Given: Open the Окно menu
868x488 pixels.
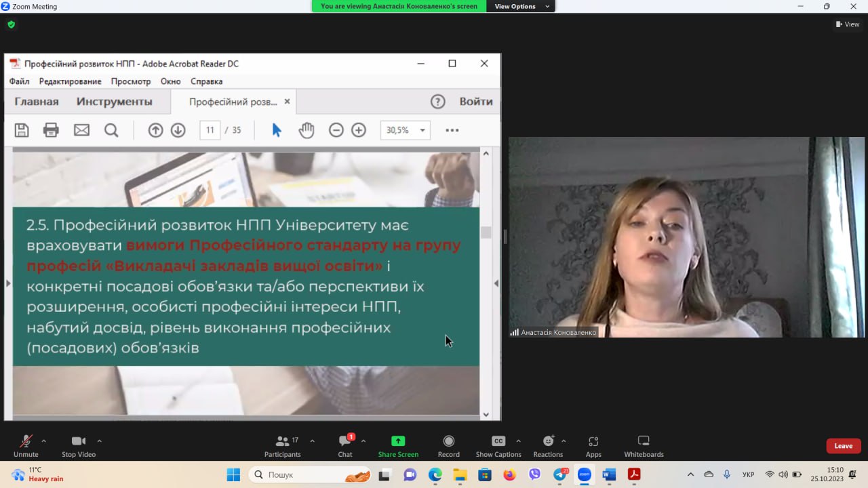Looking at the screenshot, I should tap(171, 81).
